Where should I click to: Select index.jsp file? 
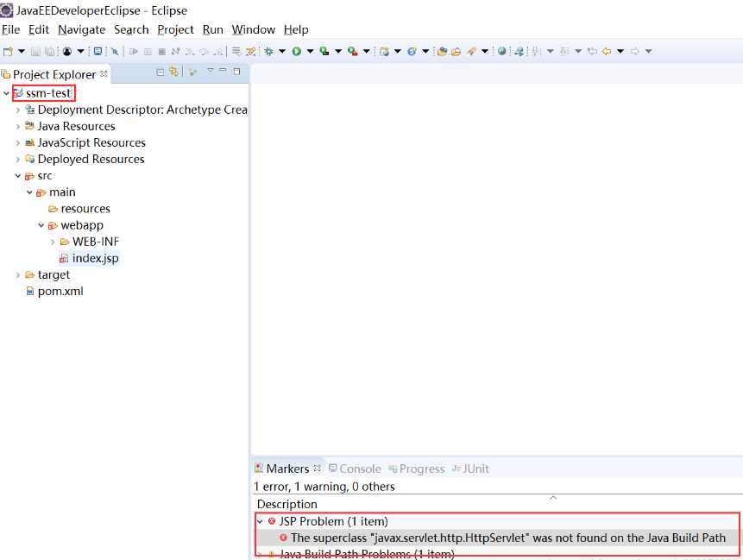coord(95,258)
